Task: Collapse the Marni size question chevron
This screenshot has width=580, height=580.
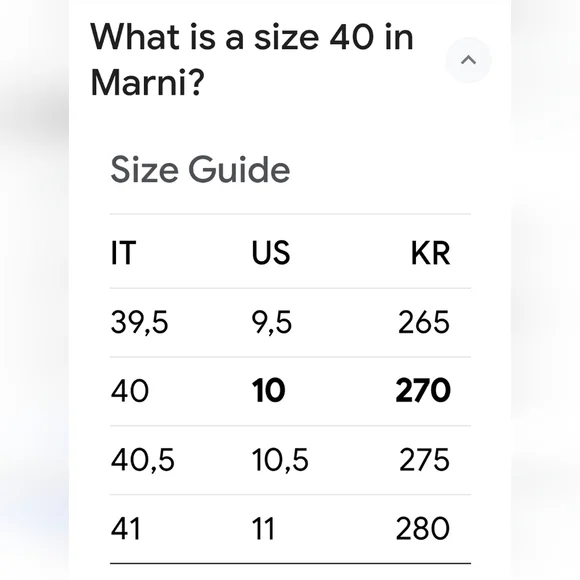Action: [x=468, y=60]
